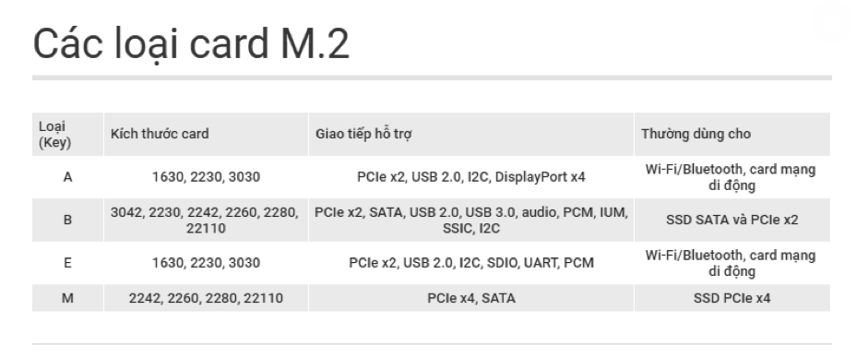
Task: Click the key 'A' cell
Action: click(67, 177)
